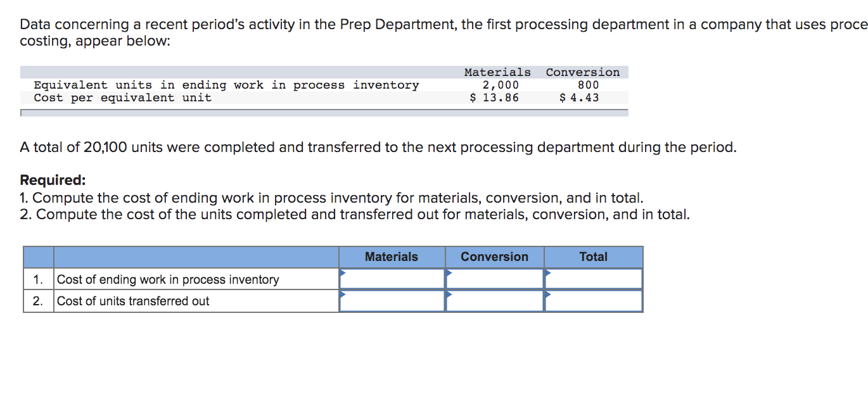
Task: Select the Equivalent units inventory row
Action: [x=226, y=85]
